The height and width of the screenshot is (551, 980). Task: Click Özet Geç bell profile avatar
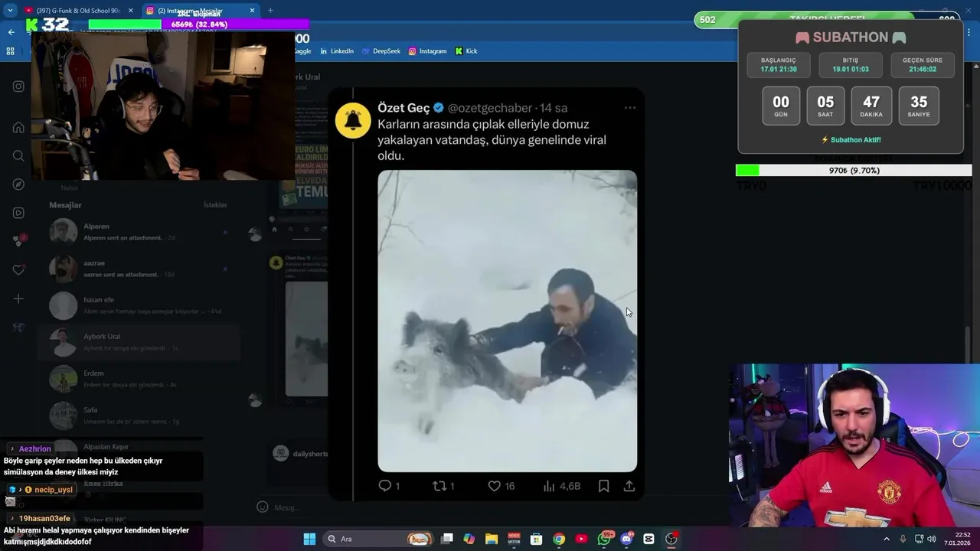(353, 120)
